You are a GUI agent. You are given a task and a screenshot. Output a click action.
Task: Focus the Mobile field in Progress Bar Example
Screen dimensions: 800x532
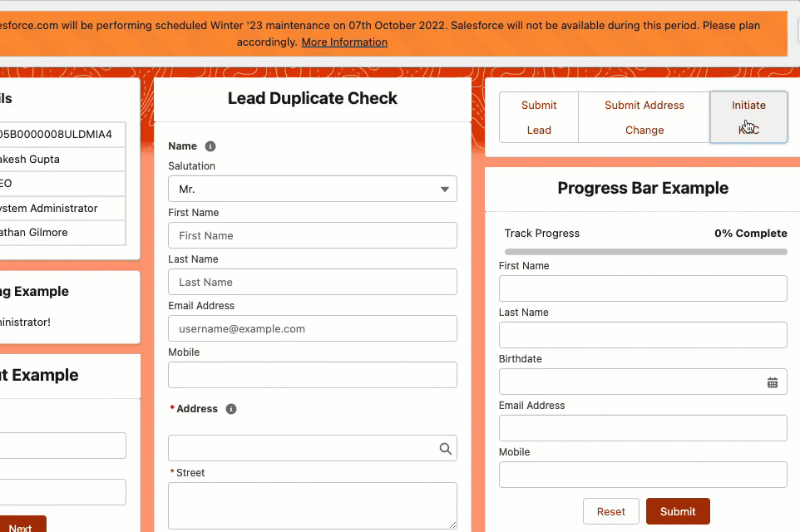[x=643, y=475]
